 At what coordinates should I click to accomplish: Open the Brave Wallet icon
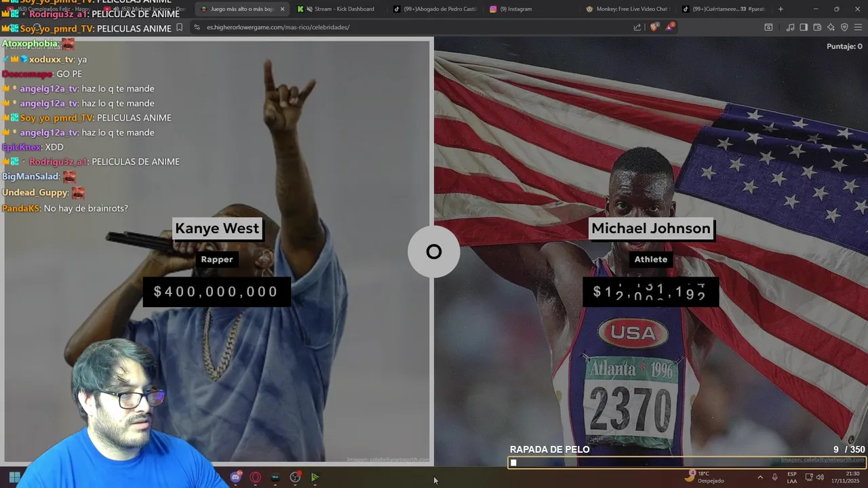click(817, 27)
